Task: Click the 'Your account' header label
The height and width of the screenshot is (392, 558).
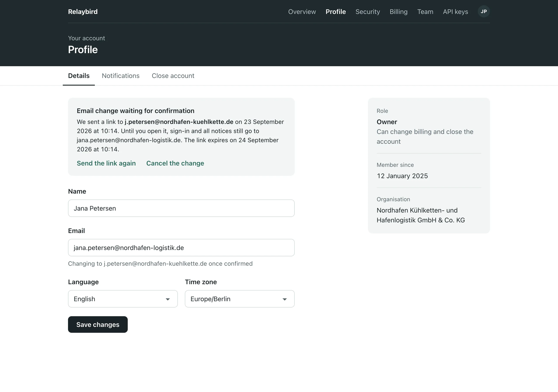Action: pos(86,38)
